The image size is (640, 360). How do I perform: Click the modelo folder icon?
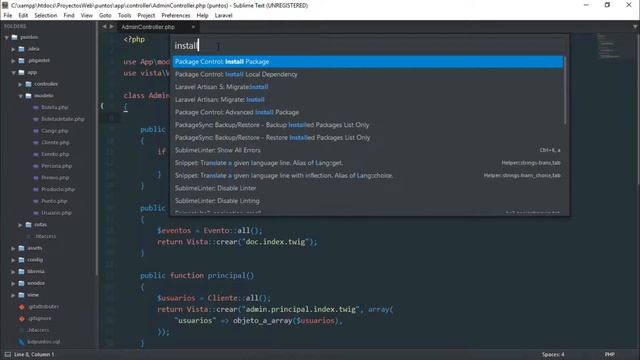coord(29,96)
